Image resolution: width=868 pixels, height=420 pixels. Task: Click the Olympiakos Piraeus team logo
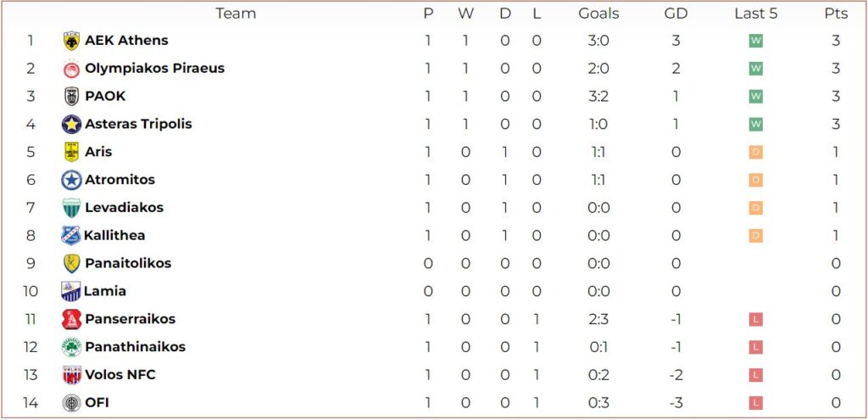[71, 69]
